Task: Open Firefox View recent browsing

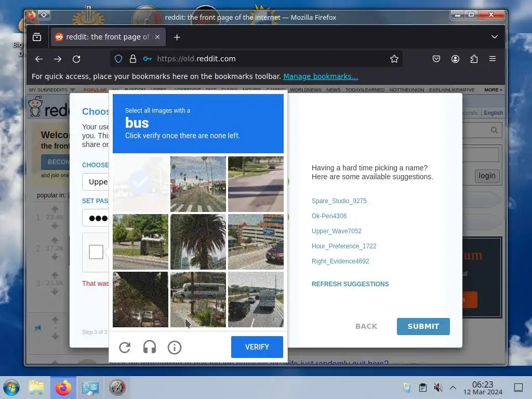Action: pyautogui.click(x=37, y=37)
